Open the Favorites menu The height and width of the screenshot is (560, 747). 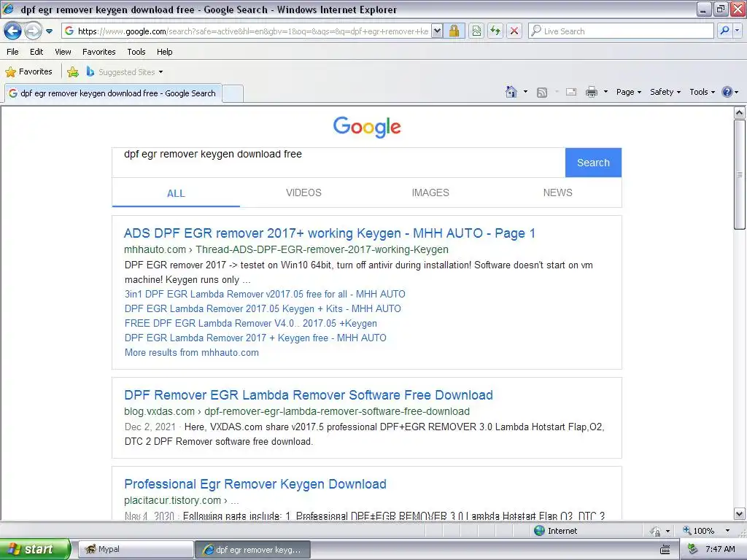pos(98,52)
